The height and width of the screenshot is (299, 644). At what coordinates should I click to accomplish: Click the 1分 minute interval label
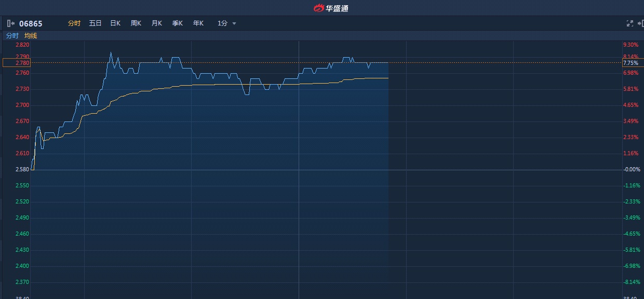click(x=222, y=23)
